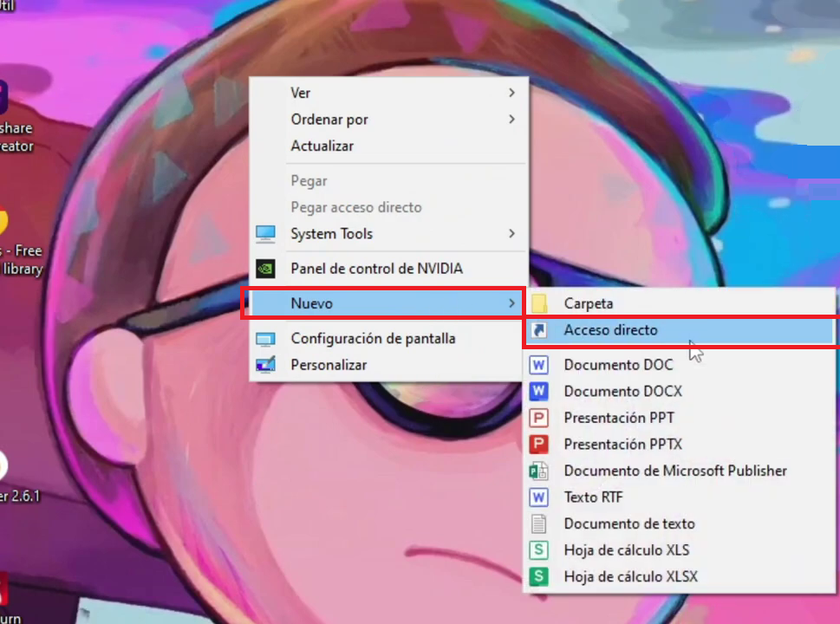The width and height of the screenshot is (840, 624).
Task: Expand the arrow beside Ordenar por
Action: [x=511, y=119]
